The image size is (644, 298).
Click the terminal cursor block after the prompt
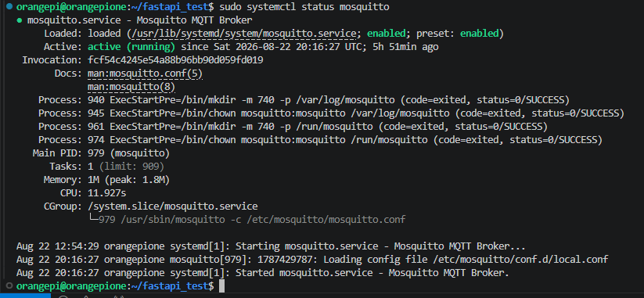[221, 286]
